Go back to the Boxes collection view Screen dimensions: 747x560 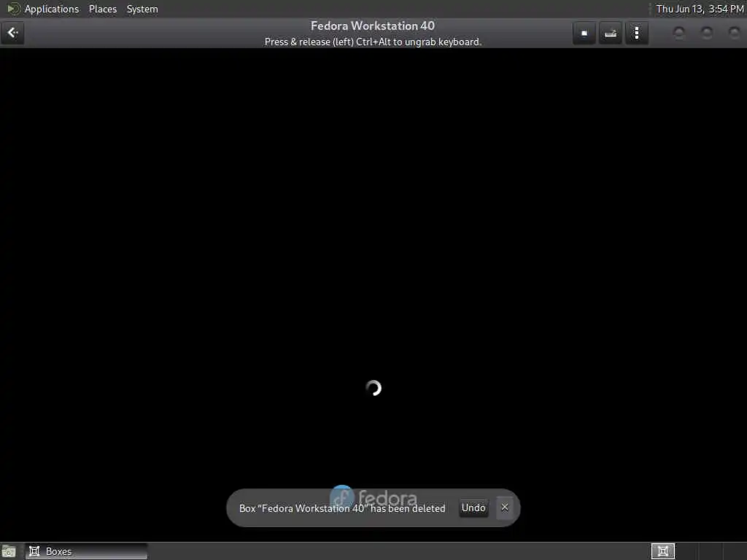click(12, 33)
